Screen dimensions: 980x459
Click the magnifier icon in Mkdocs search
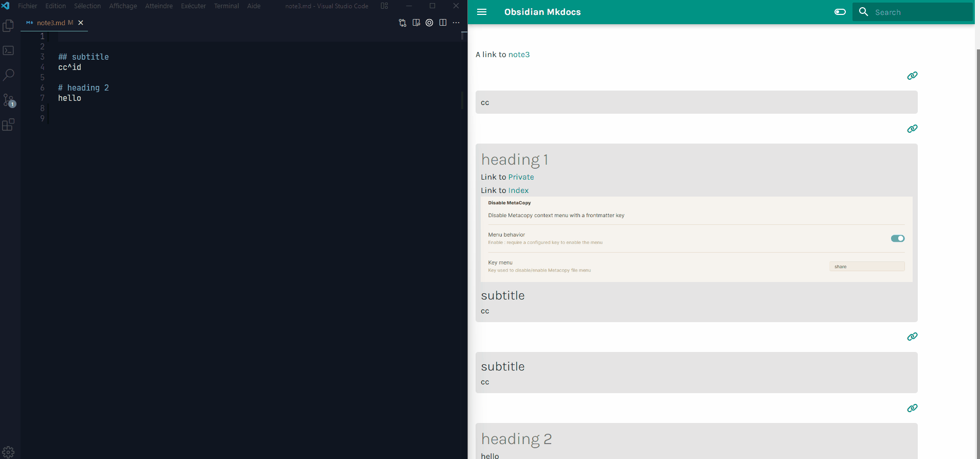pyautogui.click(x=864, y=12)
